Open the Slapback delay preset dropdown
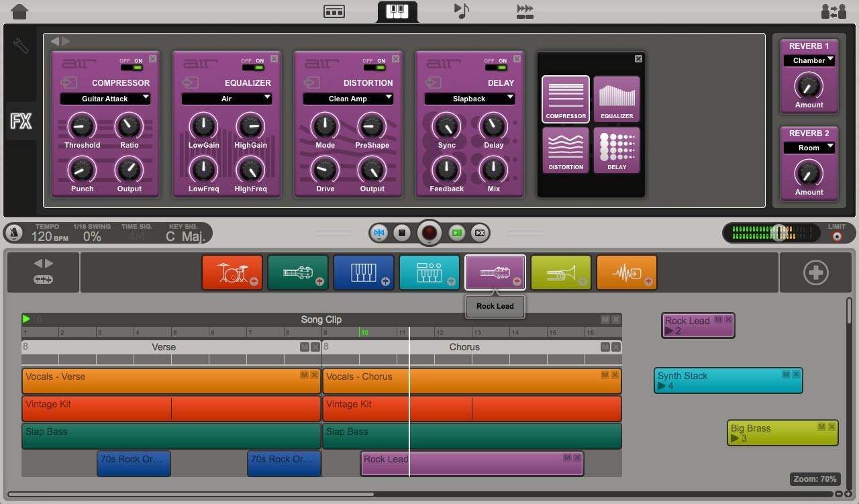859x504 pixels. pyautogui.click(x=470, y=99)
